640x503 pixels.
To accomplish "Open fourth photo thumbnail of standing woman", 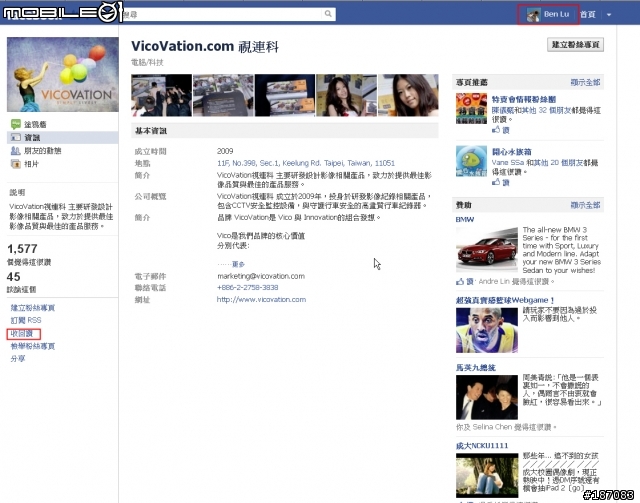I will 347,95.
